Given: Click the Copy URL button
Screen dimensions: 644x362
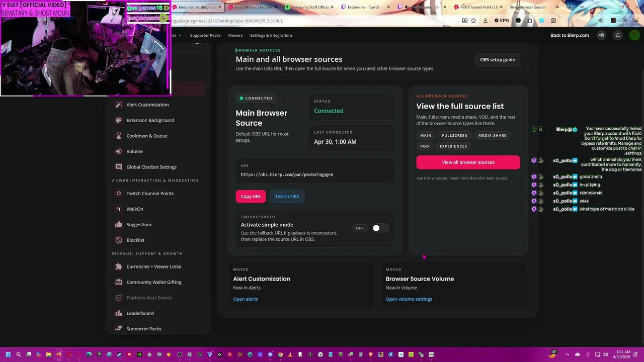Looking at the screenshot, I should 251,197.
